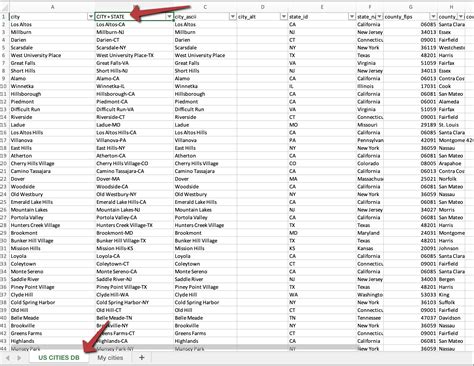Click the IL state_id cell
The image size is (474, 366).
(x=322, y=86)
